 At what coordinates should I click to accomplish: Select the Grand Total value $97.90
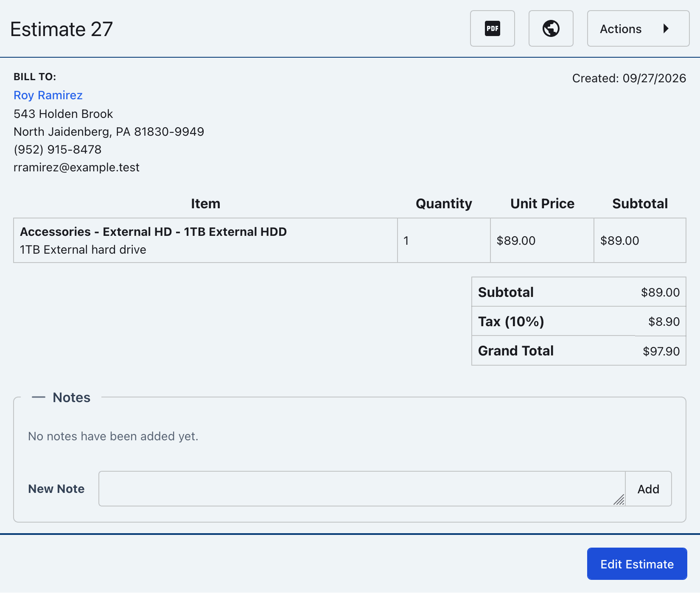coord(661,351)
